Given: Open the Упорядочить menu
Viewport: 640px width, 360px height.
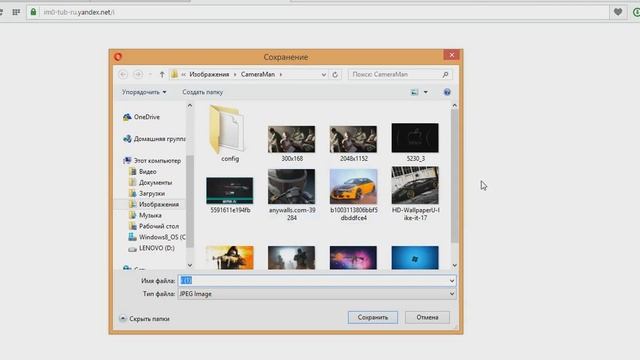Looking at the screenshot, I should coord(144,92).
